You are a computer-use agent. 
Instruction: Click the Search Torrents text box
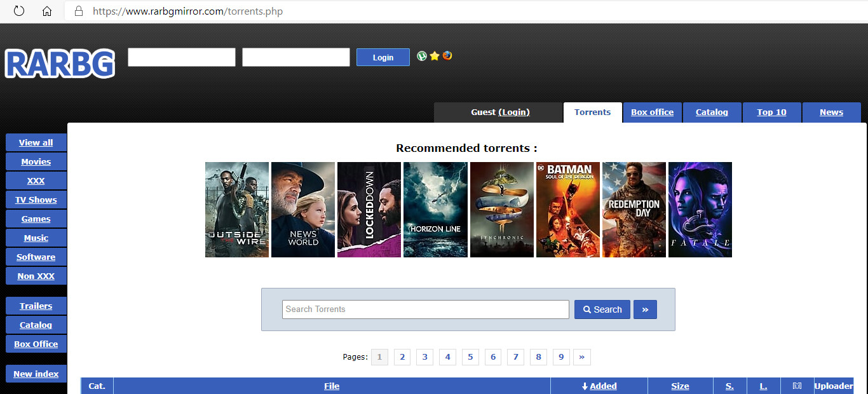click(426, 309)
